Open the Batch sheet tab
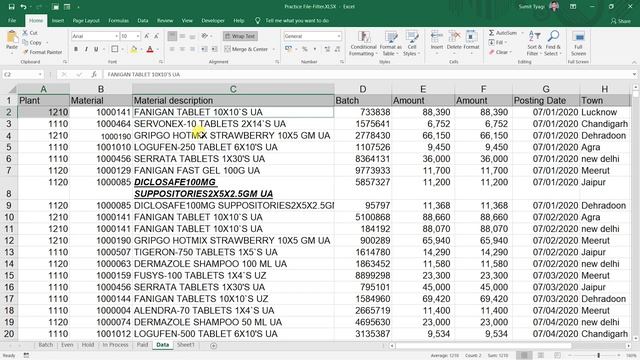Screen dimensions: 640x360 (x=46, y=345)
